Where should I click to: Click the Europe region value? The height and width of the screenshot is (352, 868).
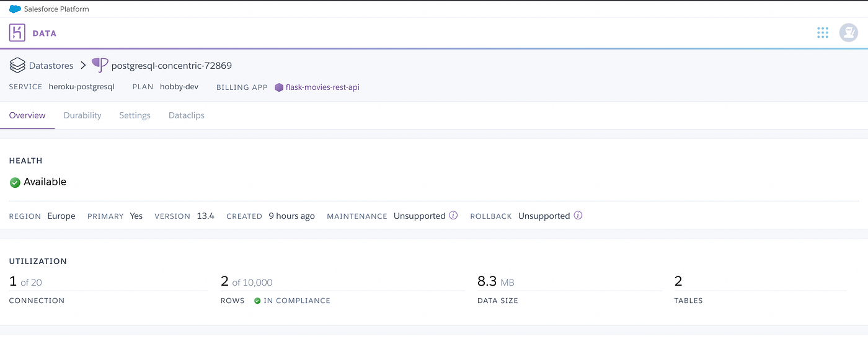[61, 216]
